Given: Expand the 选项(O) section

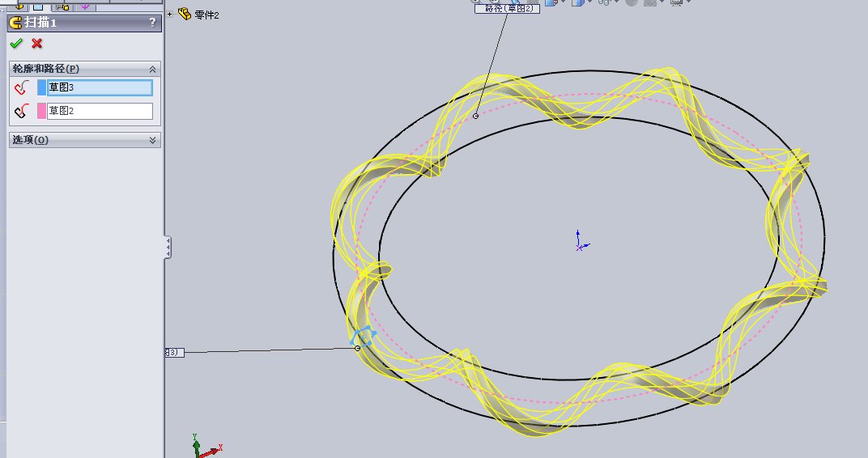Looking at the screenshot, I should point(152,140).
